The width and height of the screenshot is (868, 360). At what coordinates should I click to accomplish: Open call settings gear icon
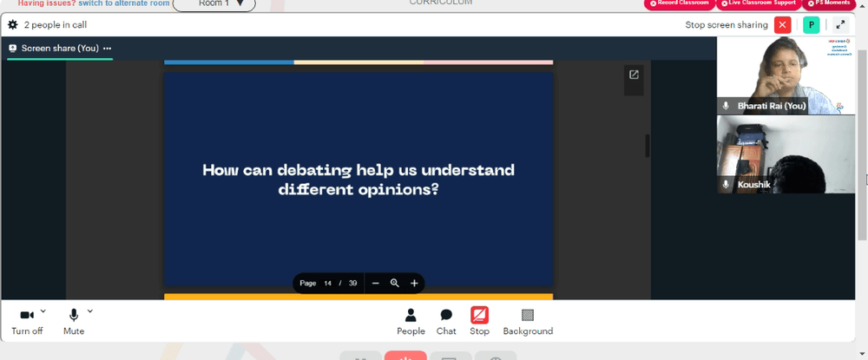click(13, 25)
